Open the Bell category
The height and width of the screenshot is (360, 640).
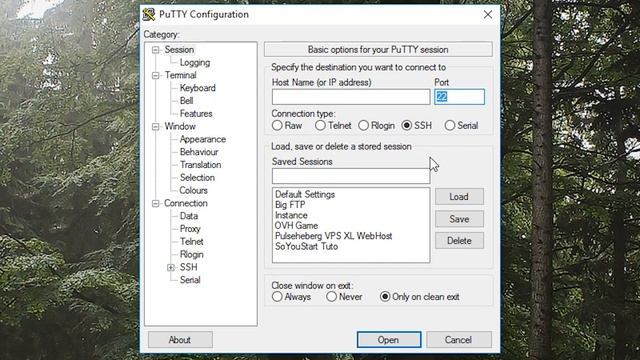click(x=187, y=101)
